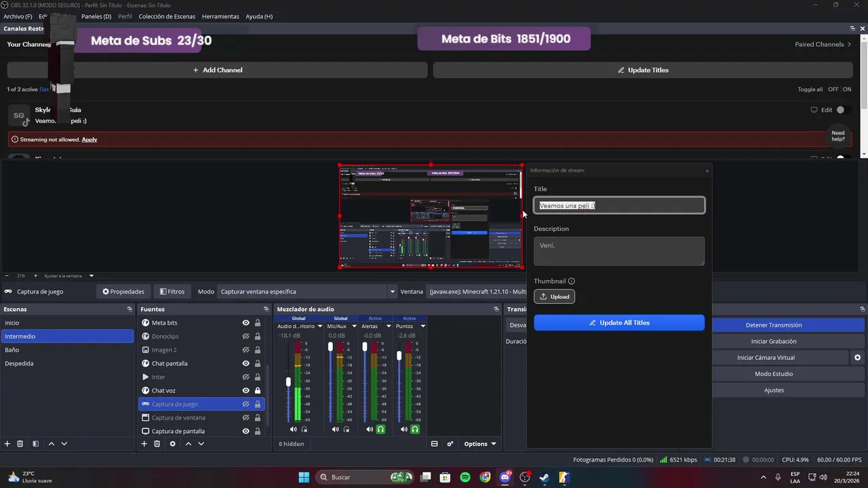Image resolution: width=868 pixels, height=488 pixels.
Task: Show the hidden Donoclips source
Action: (x=246, y=336)
